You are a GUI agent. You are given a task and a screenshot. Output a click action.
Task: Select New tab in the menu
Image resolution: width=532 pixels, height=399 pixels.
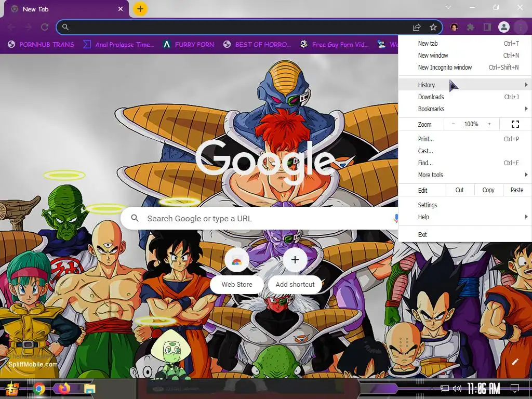465,44
